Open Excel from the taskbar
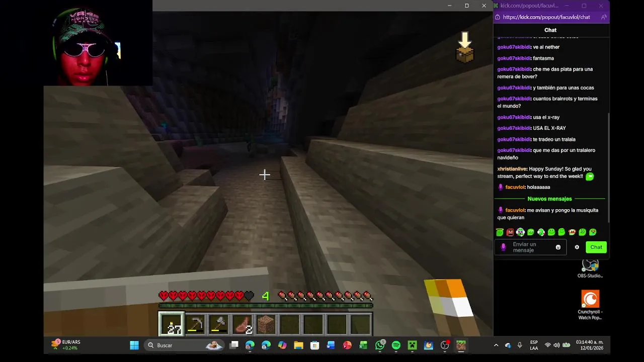Screen dimensions: 644x362 click(363, 345)
